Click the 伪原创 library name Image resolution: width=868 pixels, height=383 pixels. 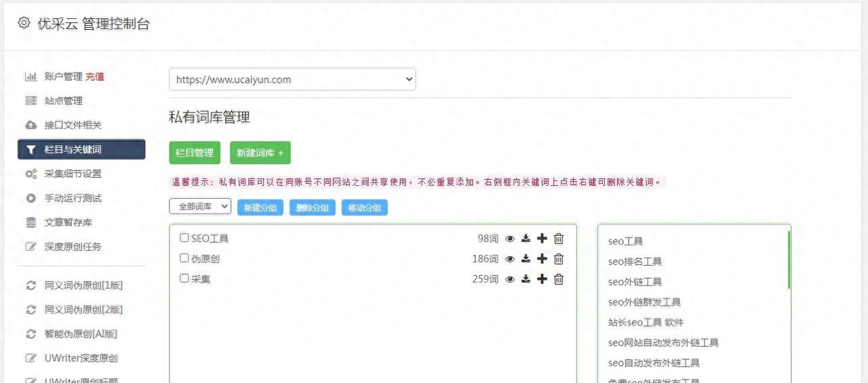pos(205,259)
